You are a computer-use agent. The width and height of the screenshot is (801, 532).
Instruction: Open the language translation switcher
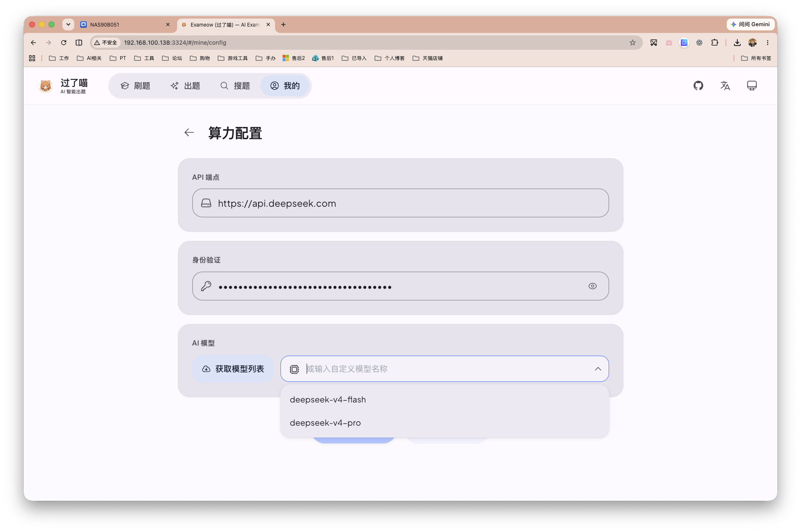[x=725, y=86]
